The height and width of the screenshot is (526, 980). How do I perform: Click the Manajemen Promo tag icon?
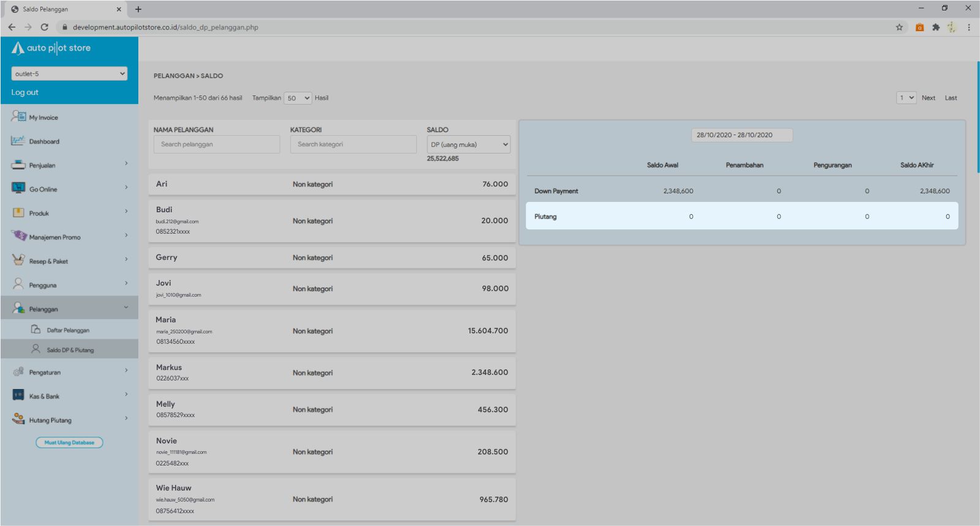tap(18, 236)
